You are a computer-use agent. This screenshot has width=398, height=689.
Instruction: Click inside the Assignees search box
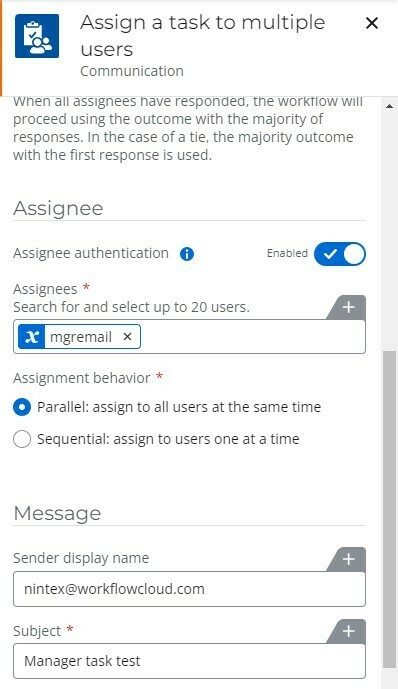click(253, 337)
